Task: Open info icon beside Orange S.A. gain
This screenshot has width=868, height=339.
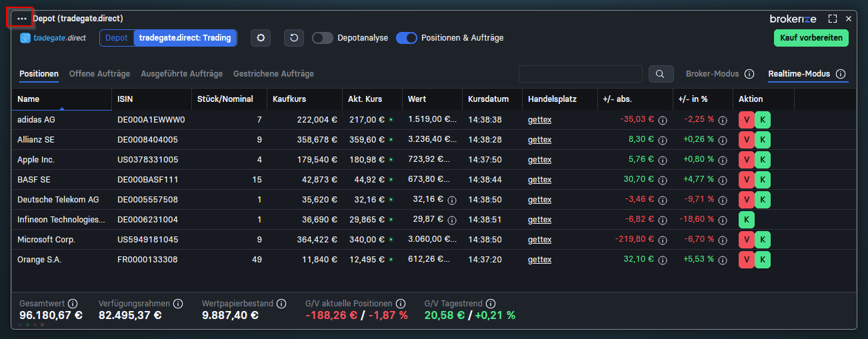Action: pyautogui.click(x=663, y=260)
